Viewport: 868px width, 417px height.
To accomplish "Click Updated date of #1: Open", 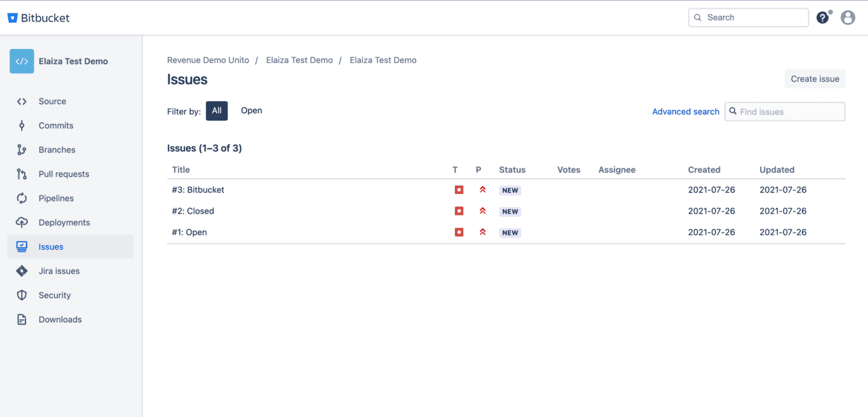I will (783, 233).
